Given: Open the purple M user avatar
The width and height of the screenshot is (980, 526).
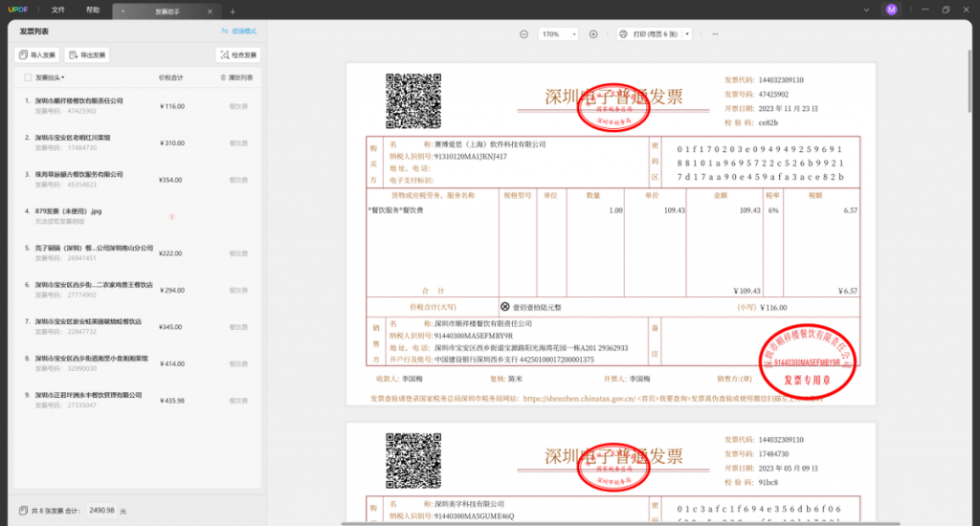Looking at the screenshot, I should pyautogui.click(x=891, y=10).
